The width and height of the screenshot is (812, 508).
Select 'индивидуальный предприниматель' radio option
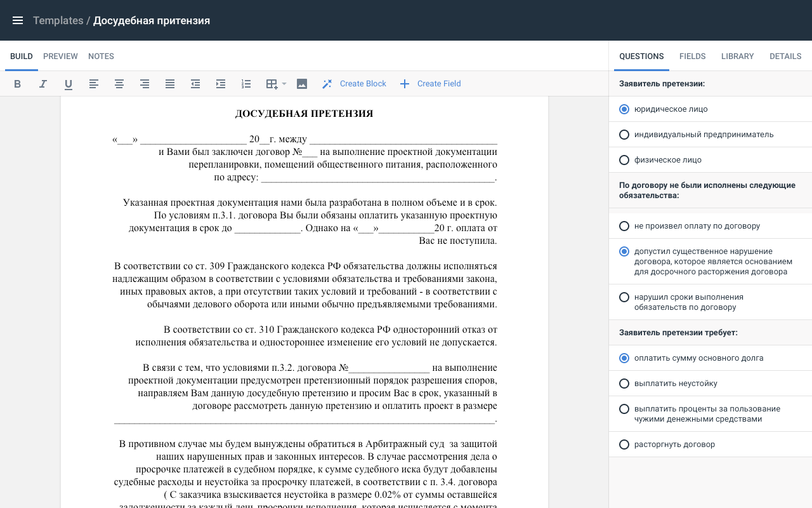624,135
